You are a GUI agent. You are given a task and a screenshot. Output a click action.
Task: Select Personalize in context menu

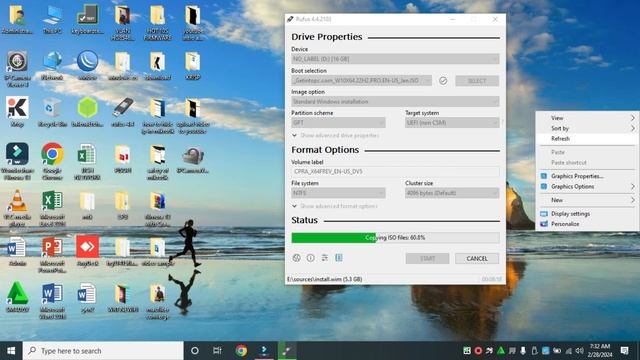(x=587, y=224)
